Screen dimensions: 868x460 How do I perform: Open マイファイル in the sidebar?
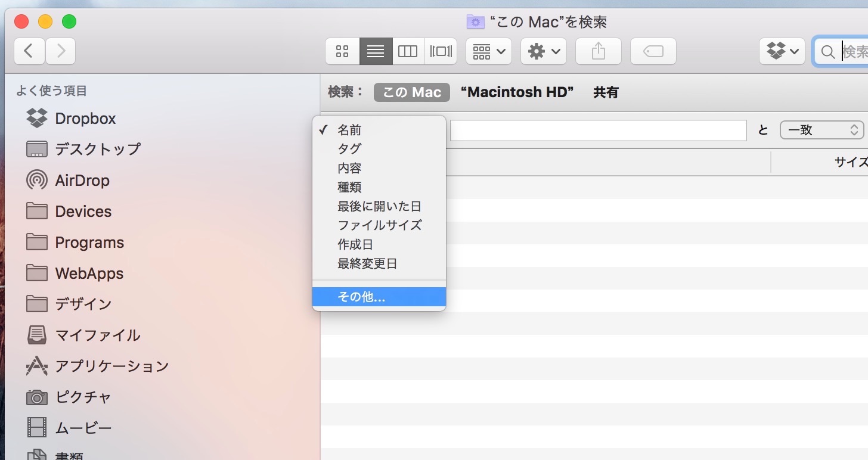[x=83, y=335]
